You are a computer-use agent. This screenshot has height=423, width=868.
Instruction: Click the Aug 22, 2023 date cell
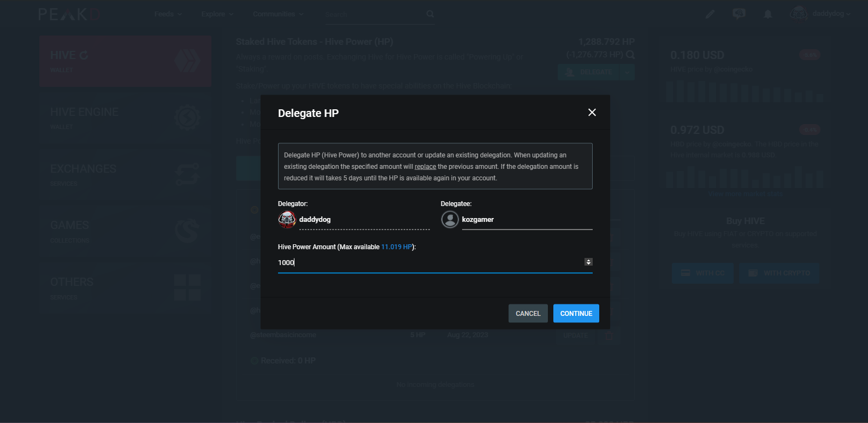pyautogui.click(x=468, y=335)
